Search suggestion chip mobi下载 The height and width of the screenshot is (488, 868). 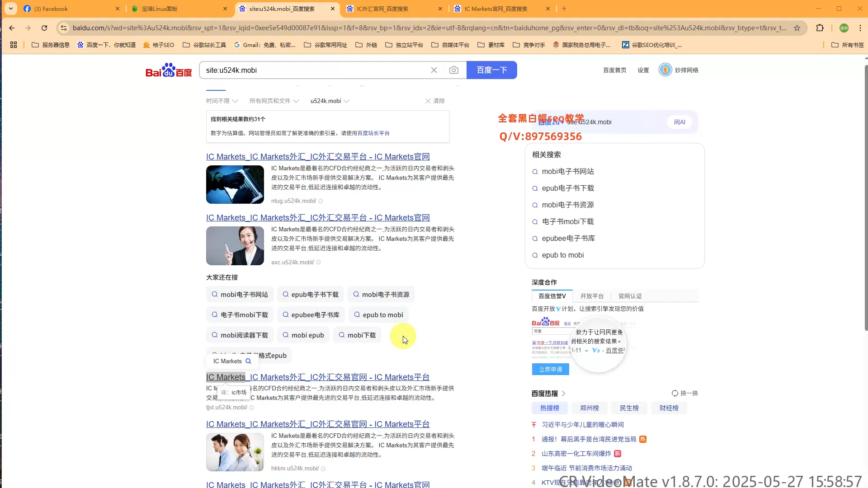coord(357,335)
